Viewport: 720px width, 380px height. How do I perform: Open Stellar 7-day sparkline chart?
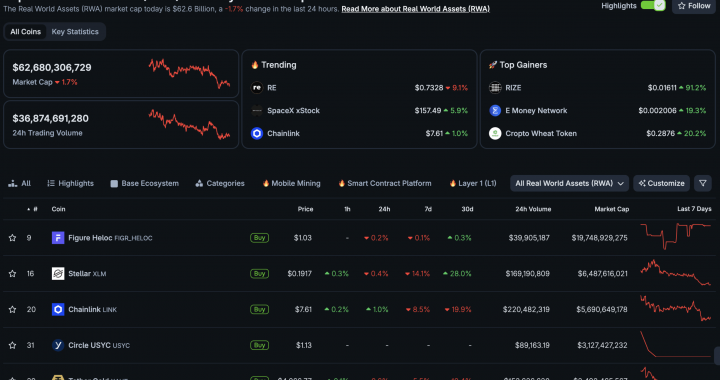coord(675,273)
